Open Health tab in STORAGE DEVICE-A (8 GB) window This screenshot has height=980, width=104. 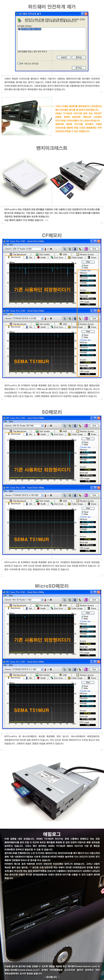[x=42, y=327]
